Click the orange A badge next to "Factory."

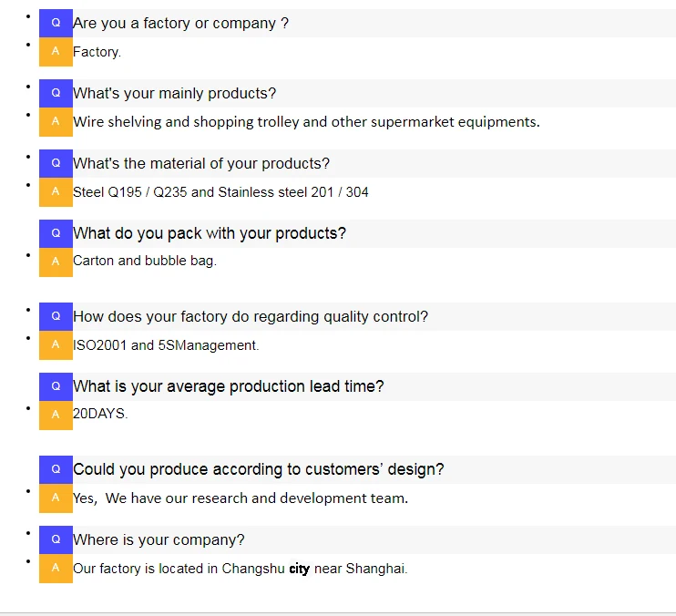pyautogui.click(x=56, y=52)
